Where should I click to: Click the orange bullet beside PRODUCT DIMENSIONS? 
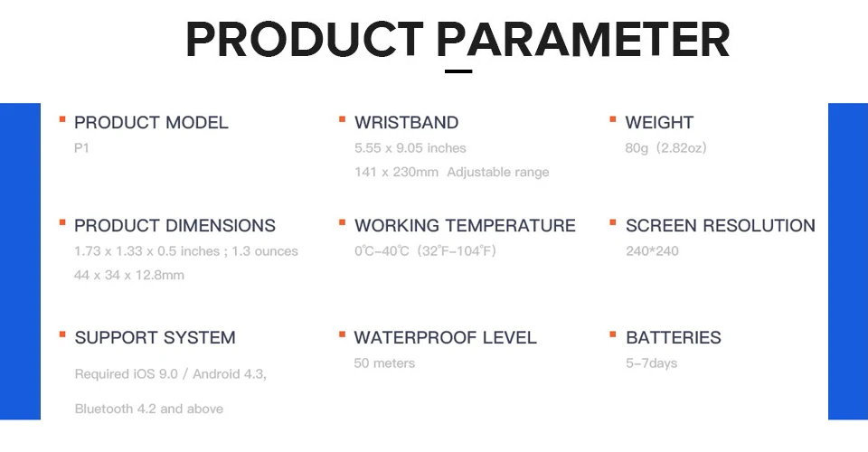62,222
